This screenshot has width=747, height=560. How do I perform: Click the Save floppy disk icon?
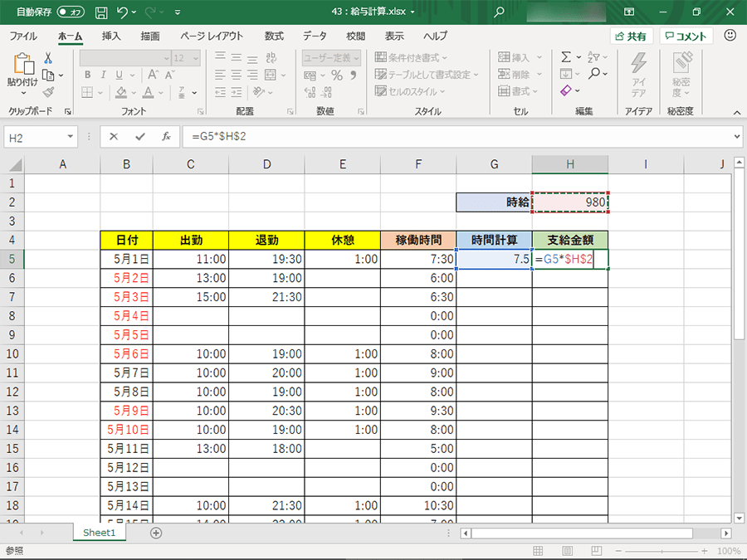[x=101, y=12]
